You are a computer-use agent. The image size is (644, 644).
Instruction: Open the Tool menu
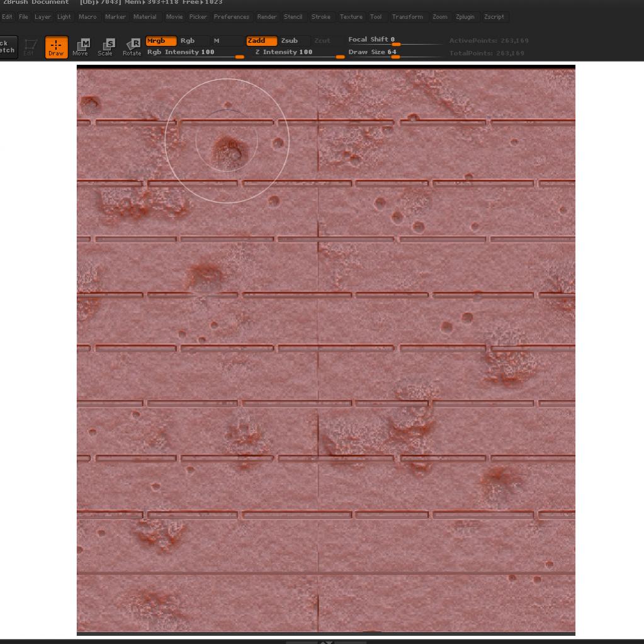click(376, 17)
